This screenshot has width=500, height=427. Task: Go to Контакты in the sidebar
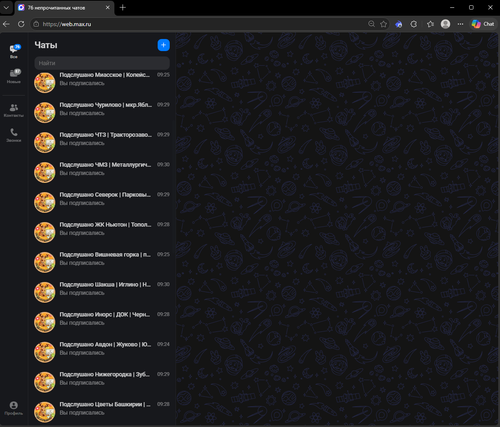coord(14,110)
